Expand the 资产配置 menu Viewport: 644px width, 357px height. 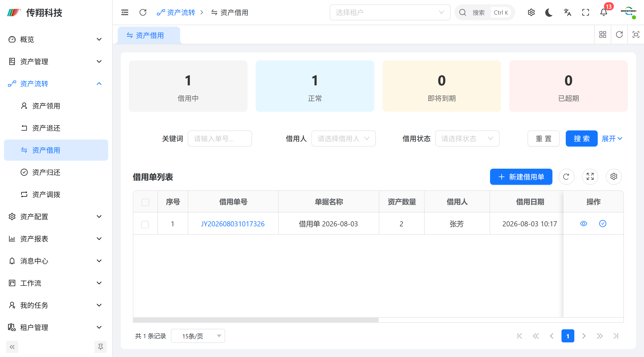point(56,217)
